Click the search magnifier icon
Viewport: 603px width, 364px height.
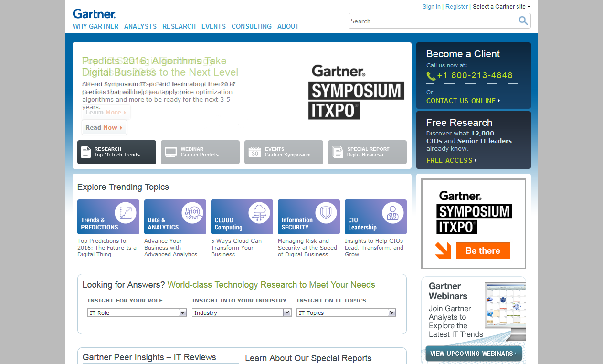coord(523,21)
